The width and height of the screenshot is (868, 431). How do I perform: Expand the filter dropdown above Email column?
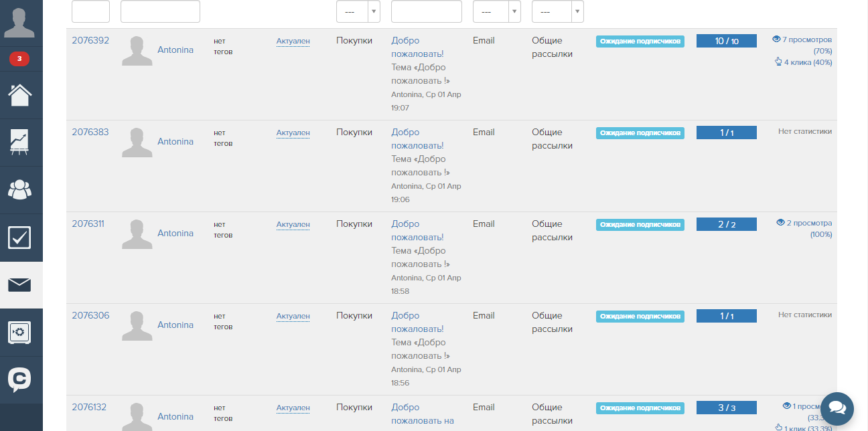[x=496, y=12]
